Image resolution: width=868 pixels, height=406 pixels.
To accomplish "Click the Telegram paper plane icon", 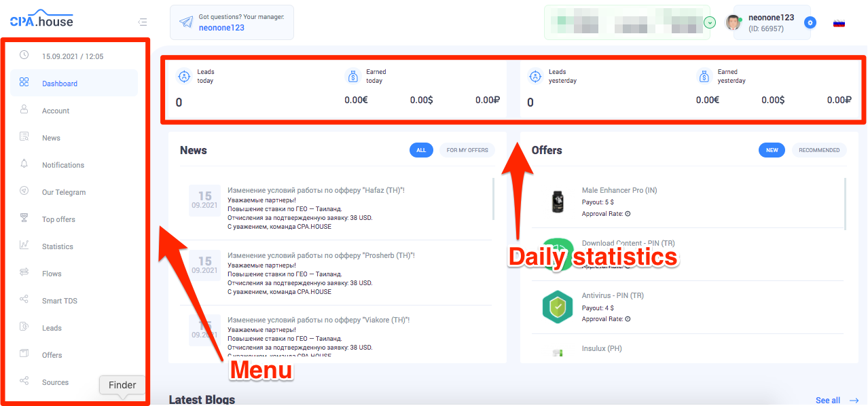I will 186,22.
